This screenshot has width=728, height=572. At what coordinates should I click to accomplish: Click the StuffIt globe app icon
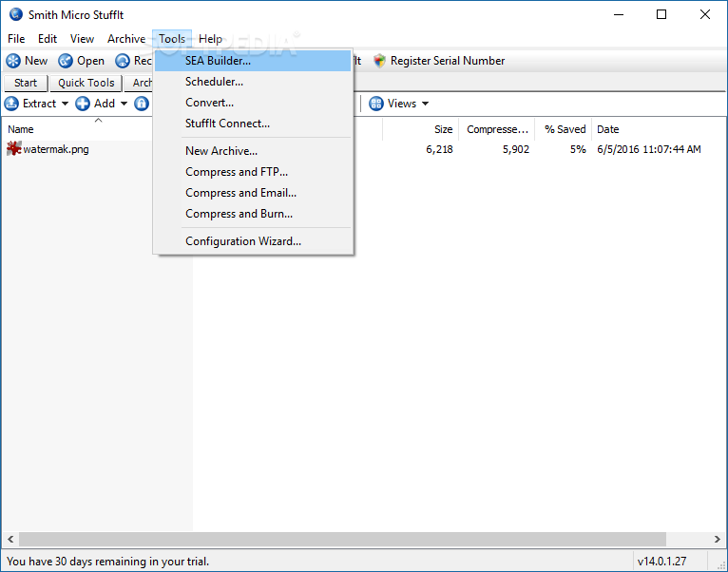[16, 14]
